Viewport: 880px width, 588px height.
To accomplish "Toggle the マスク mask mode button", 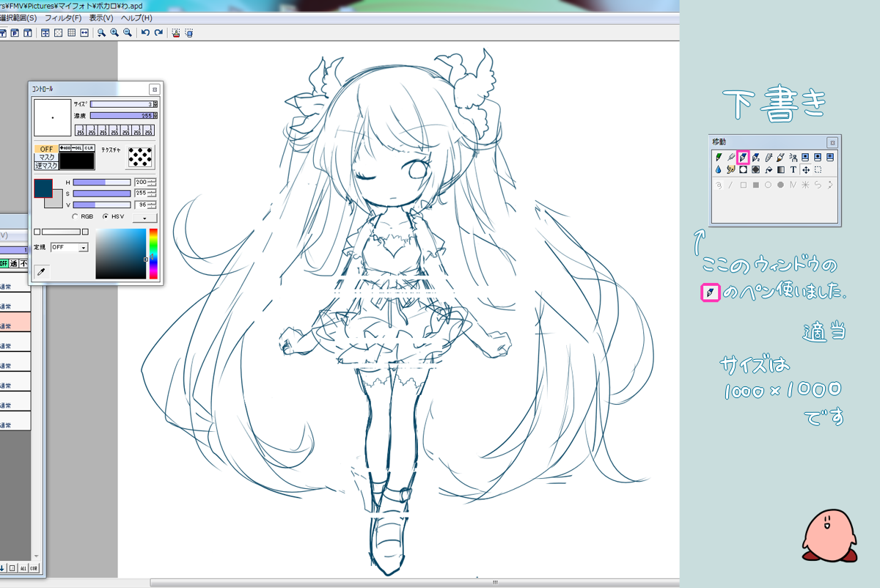I will [46, 158].
